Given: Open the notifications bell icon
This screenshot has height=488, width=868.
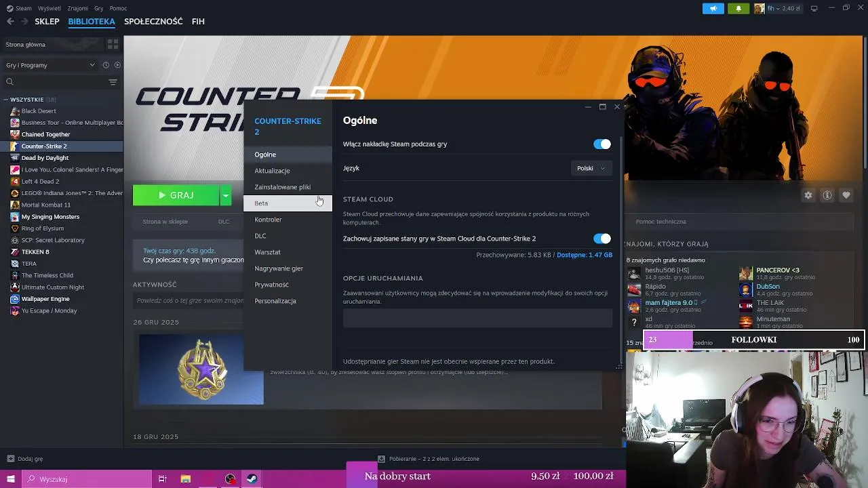Looking at the screenshot, I should [738, 8].
